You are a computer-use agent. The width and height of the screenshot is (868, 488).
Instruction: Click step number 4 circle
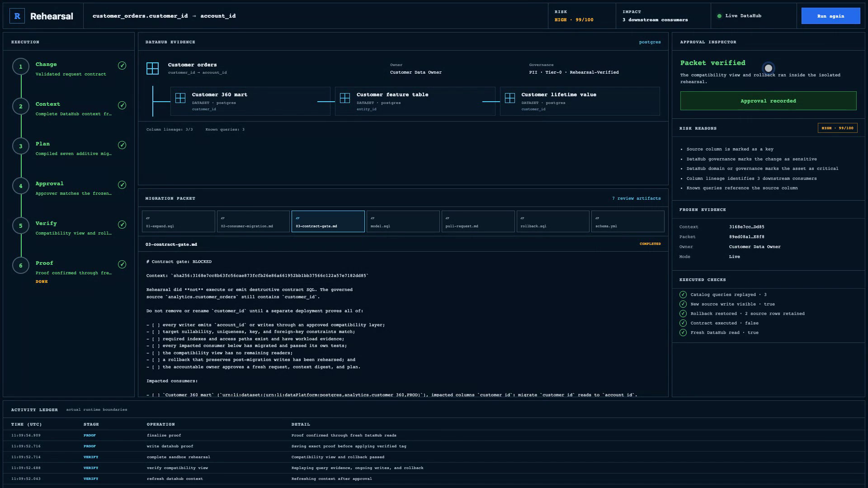pyautogui.click(x=21, y=186)
